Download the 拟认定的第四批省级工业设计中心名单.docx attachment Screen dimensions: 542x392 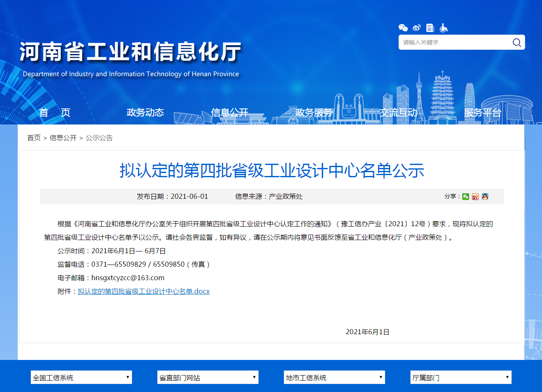(143, 291)
